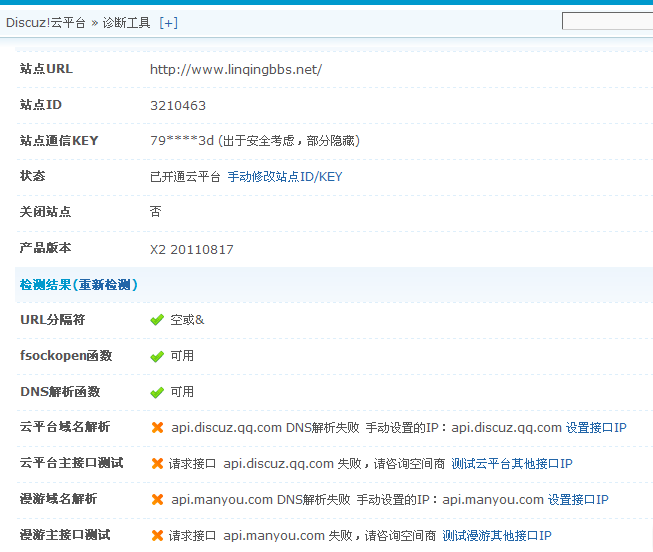
Task: Click 可用 in the DNS解析函数 row
Action: 182,392
